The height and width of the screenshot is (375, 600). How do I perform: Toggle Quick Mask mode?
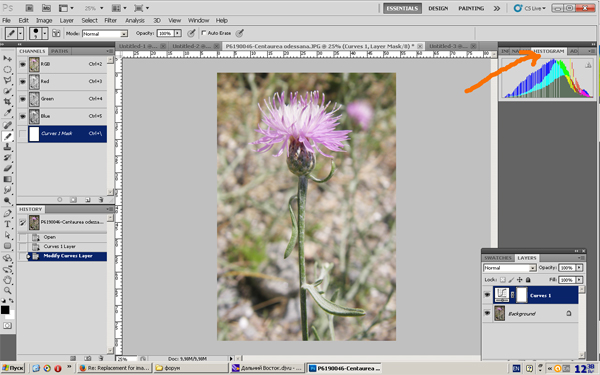coord(7,326)
